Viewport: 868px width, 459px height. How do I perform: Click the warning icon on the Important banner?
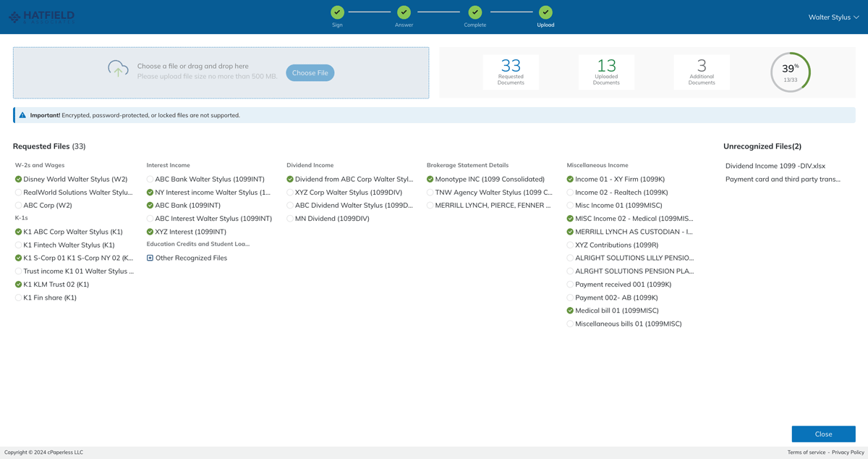coord(20,114)
